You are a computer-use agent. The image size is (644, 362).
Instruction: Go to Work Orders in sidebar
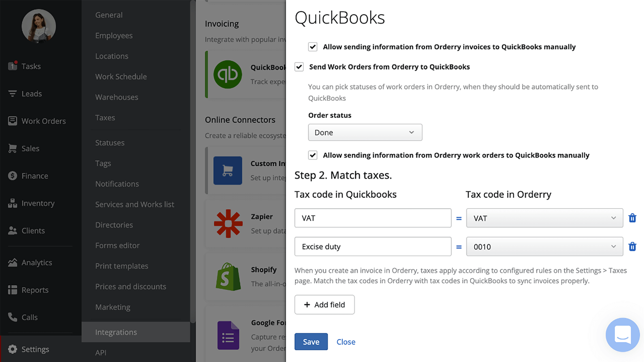(44, 121)
